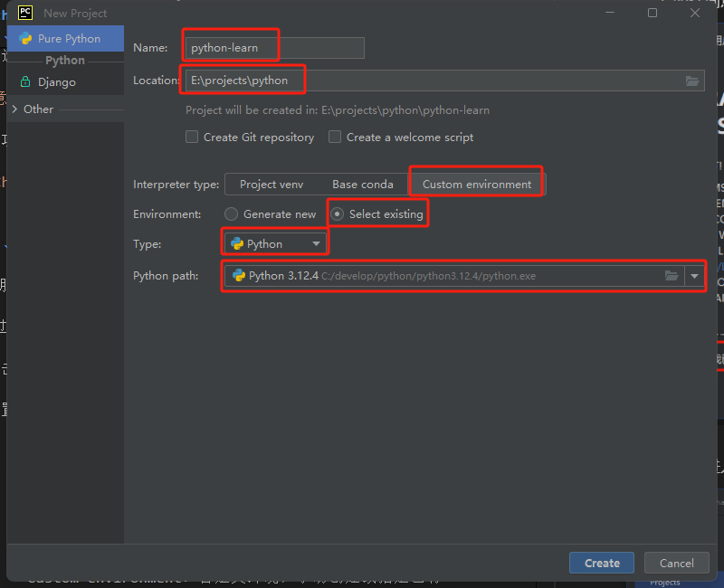Click the Django lock icon in sidebar
The width and height of the screenshot is (724, 588).
pyautogui.click(x=25, y=82)
